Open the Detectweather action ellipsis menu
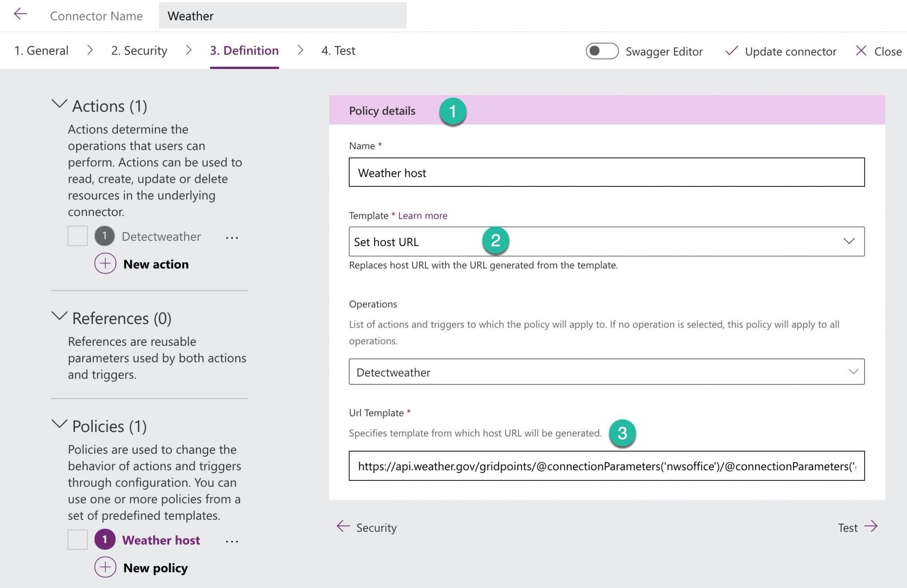This screenshot has width=907, height=588. coord(232,237)
